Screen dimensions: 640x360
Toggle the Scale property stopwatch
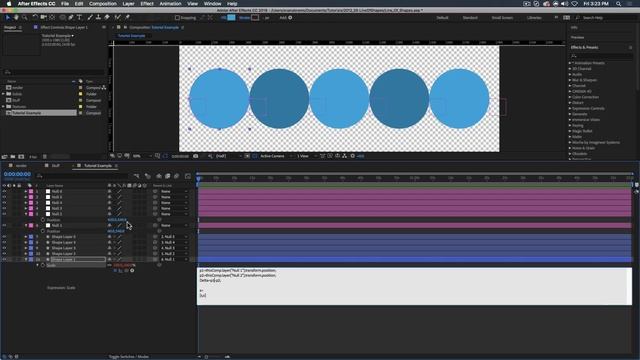(43, 265)
